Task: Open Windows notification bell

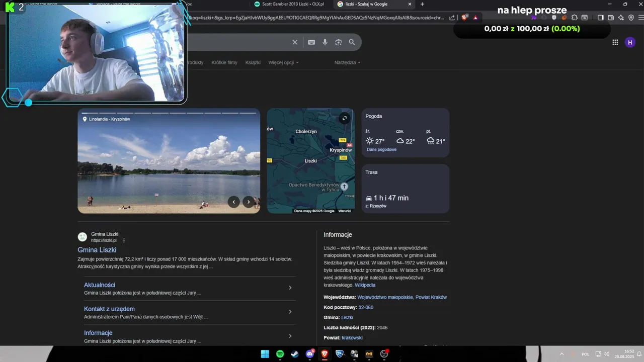Action: pyautogui.click(x=638, y=354)
